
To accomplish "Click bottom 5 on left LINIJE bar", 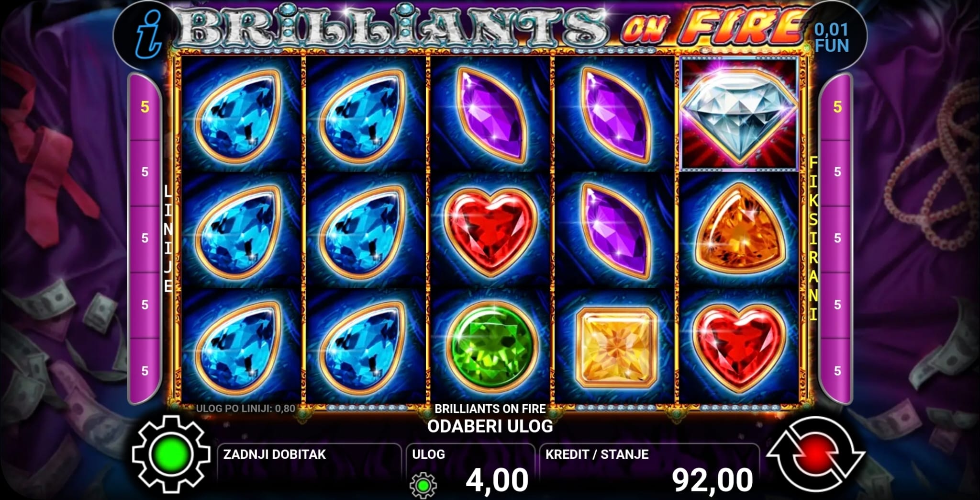I will coord(145,371).
